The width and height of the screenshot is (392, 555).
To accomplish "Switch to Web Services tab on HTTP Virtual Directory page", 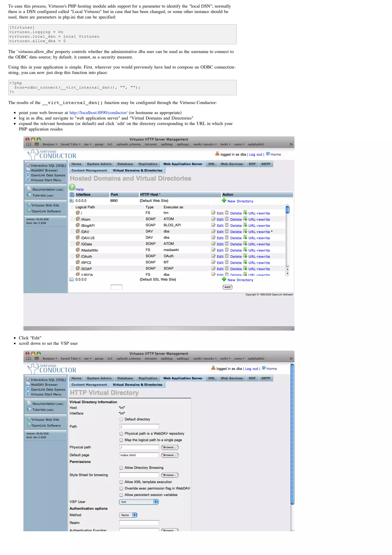I will (232, 378).
